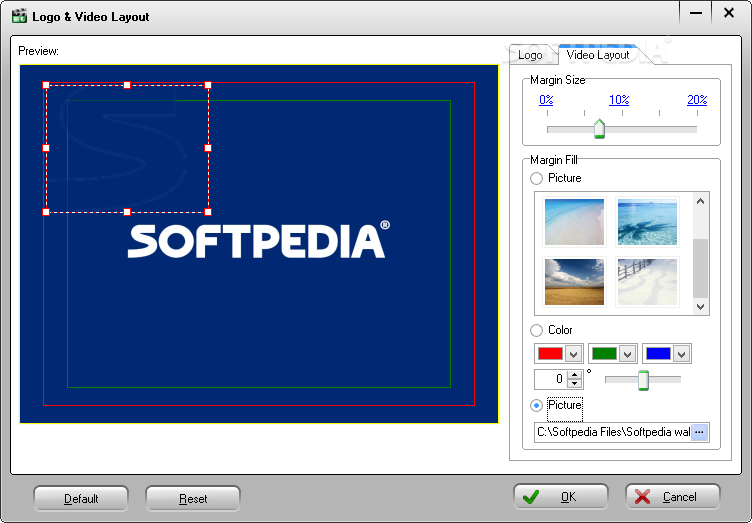The height and width of the screenshot is (523, 752).
Task: Click the Softpedia text in the preview
Action: tap(258, 240)
